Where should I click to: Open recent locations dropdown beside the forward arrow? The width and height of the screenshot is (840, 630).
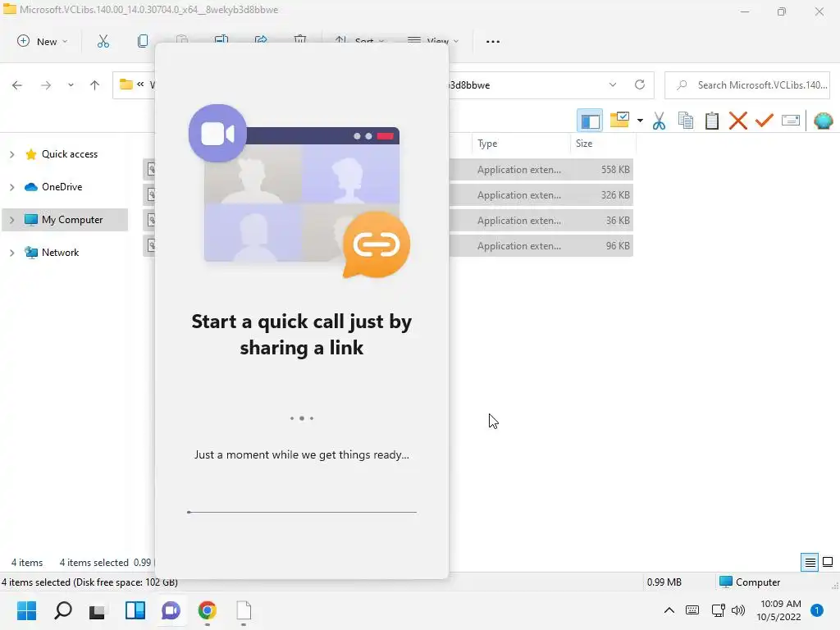pyautogui.click(x=71, y=85)
